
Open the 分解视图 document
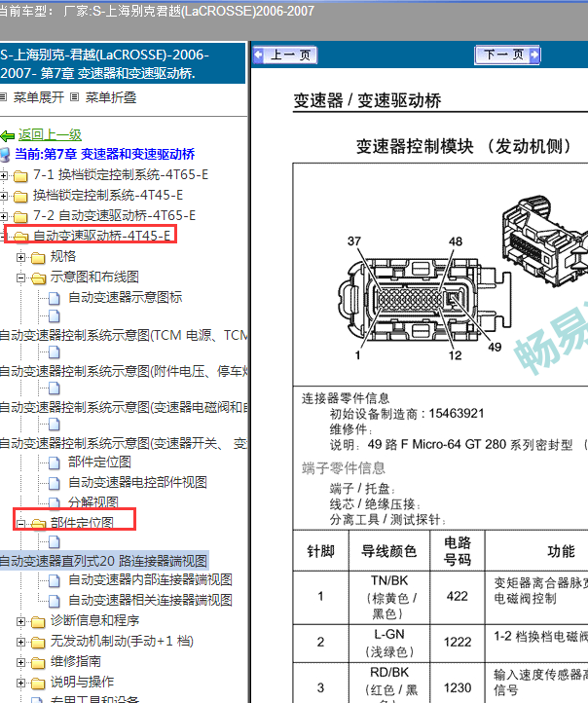[93, 502]
